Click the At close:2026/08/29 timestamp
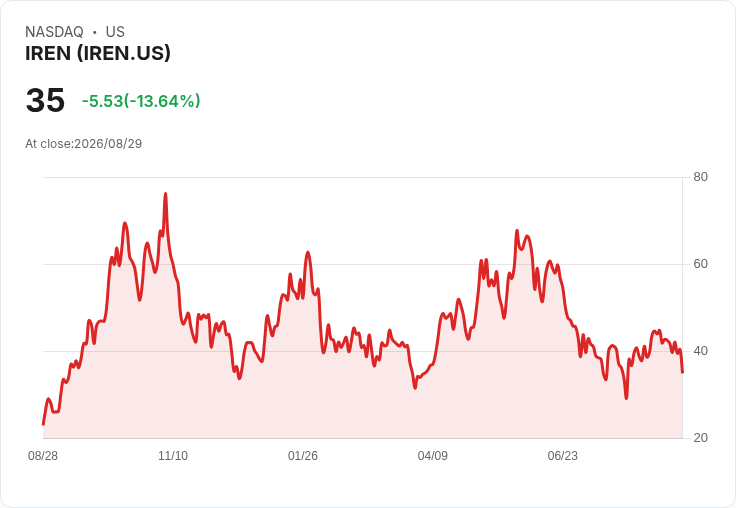Image resolution: width=736 pixels, height=508 pixels. [84, 144]
